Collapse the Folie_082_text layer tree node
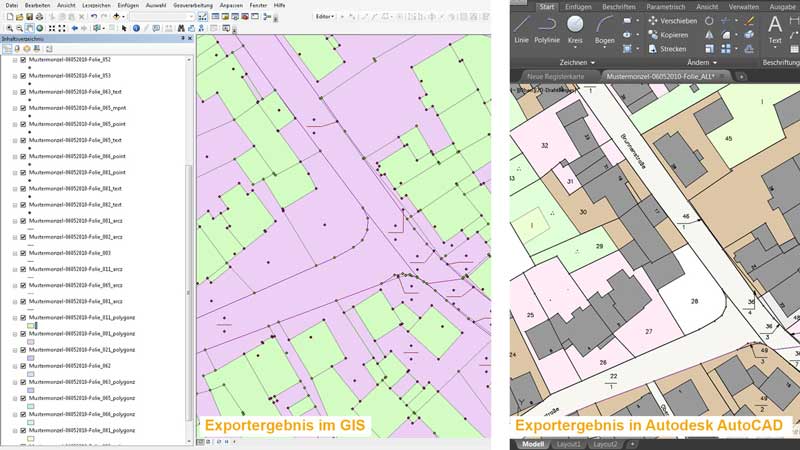Image resolution: width=800 pixels, height=450 pixels. tap(15, 205)
